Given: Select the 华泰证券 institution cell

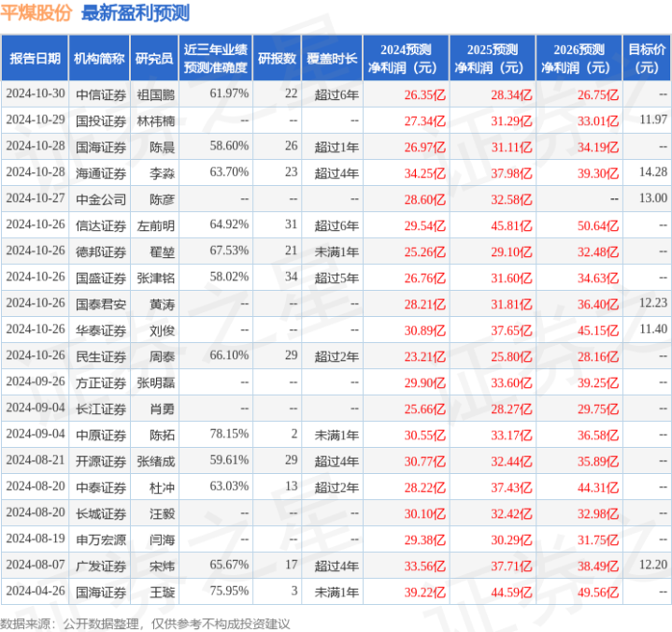Looking at the screenshot, I should (x=101, y=330).
